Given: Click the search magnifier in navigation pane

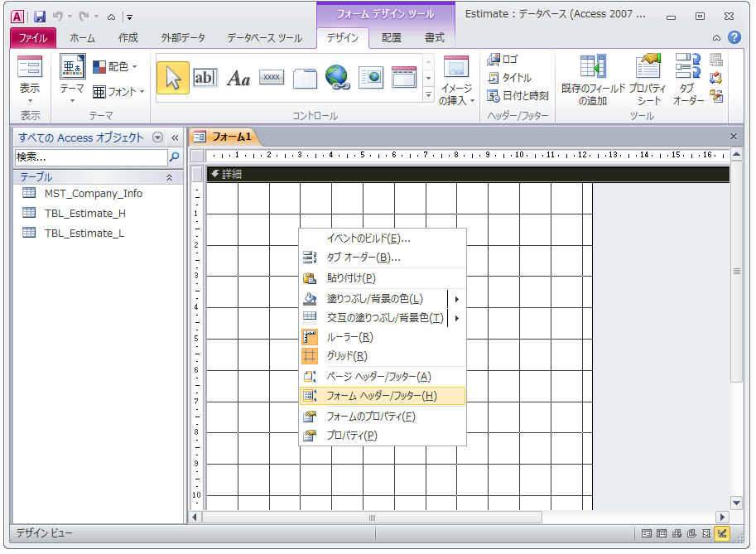Looking at the screenshot, I should 175,157.
